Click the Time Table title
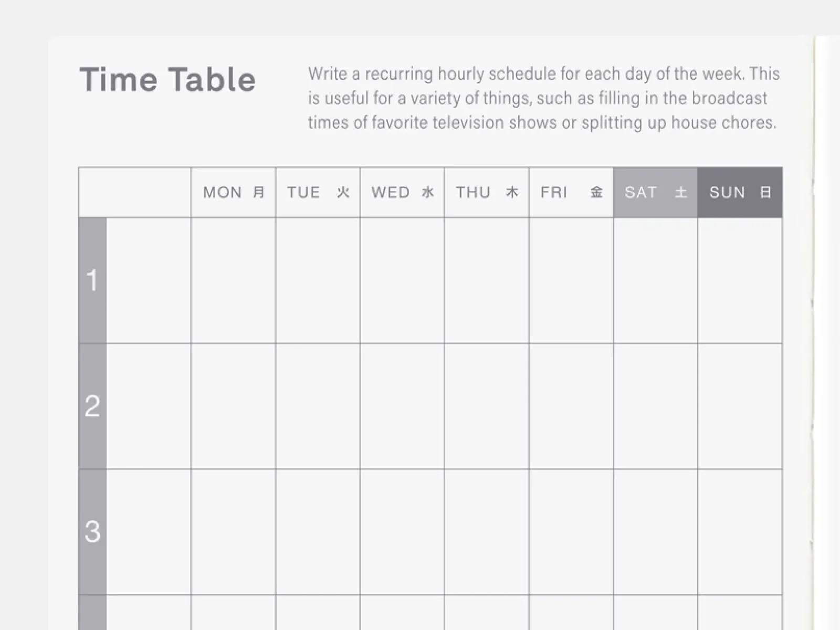 (167, 80)
